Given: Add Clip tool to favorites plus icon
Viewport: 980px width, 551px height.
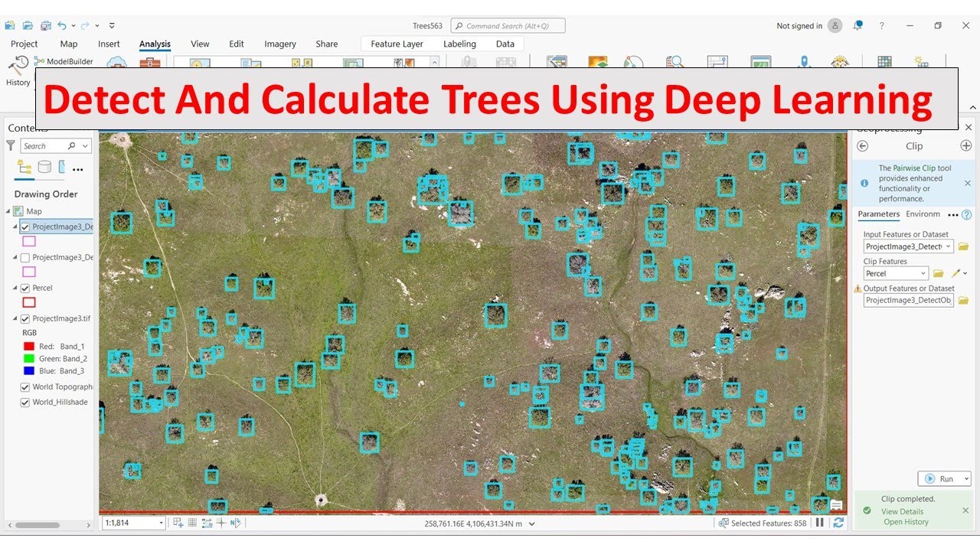Looking at the screenshot, I should [965, 145].
